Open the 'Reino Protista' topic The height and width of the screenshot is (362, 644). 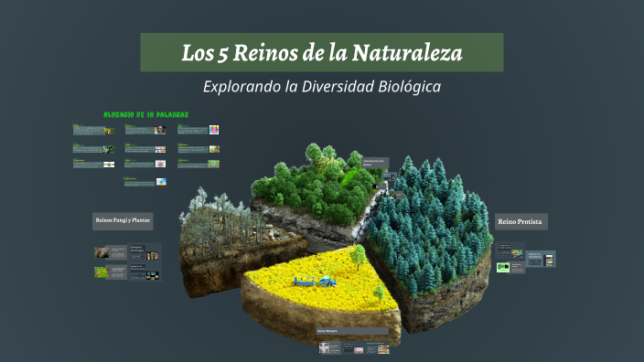(x=521, y=221)
